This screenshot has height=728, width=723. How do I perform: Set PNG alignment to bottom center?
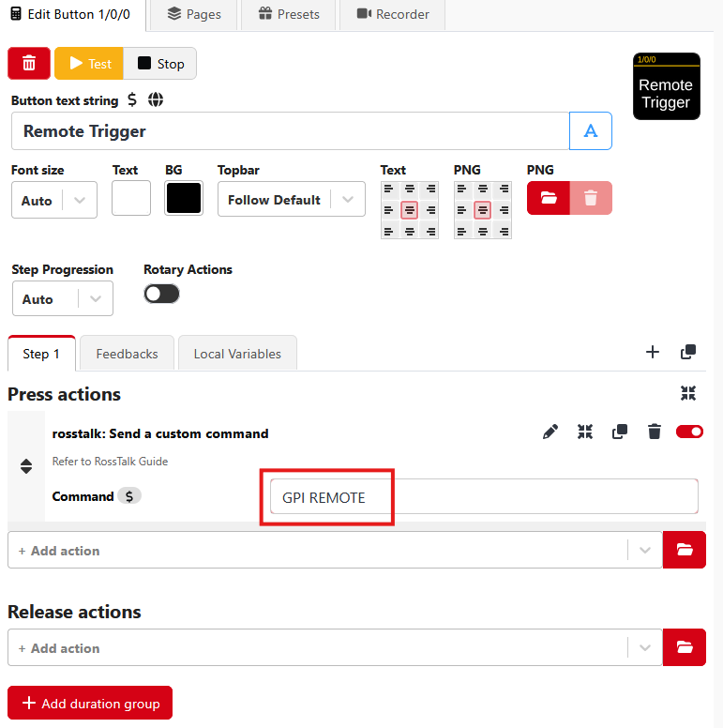483,231
